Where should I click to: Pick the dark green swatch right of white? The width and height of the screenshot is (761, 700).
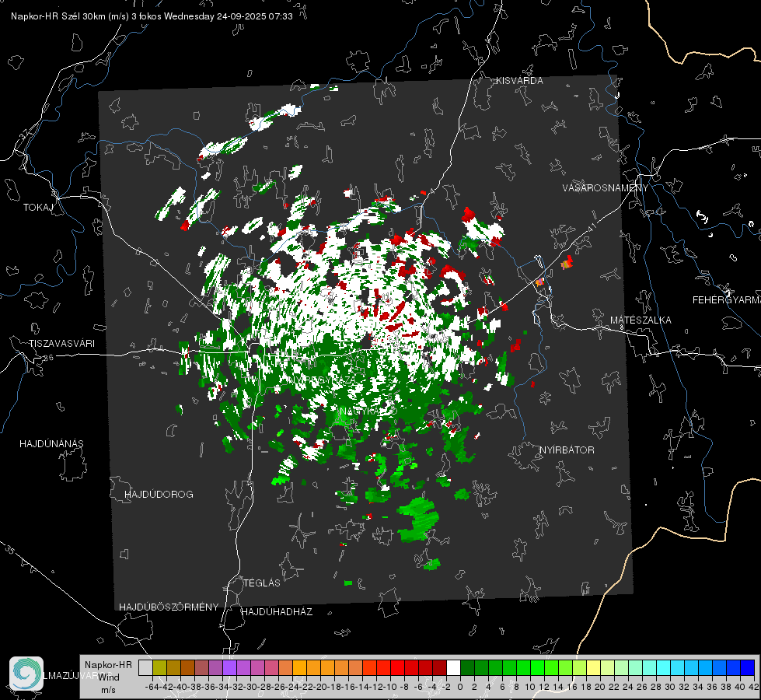click(467, 667)
